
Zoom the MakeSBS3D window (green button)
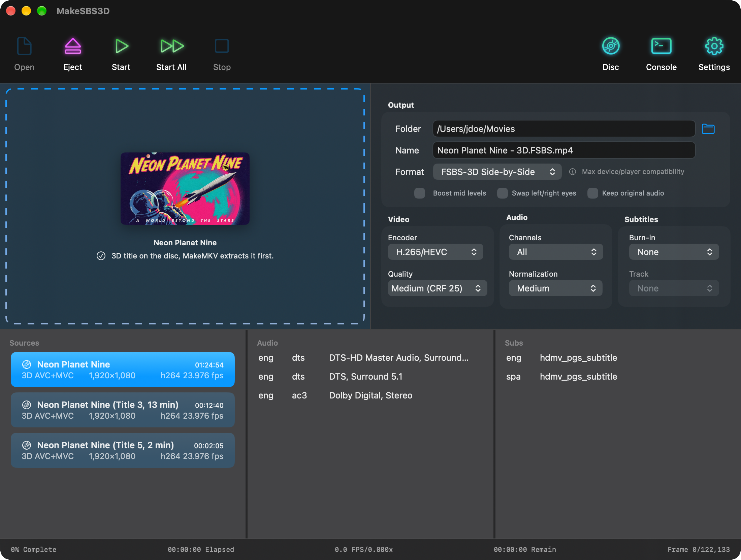click(42, 11)
